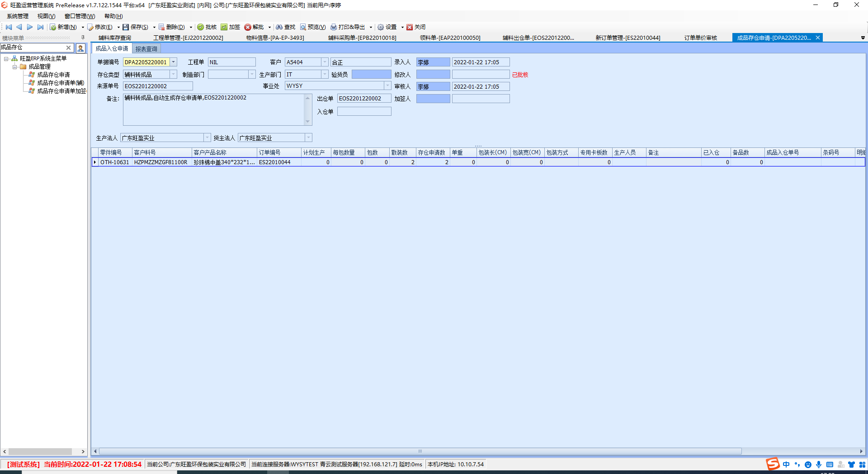
Task: Open the 生产法人 dropdown
Action: [x=208, y=137]
